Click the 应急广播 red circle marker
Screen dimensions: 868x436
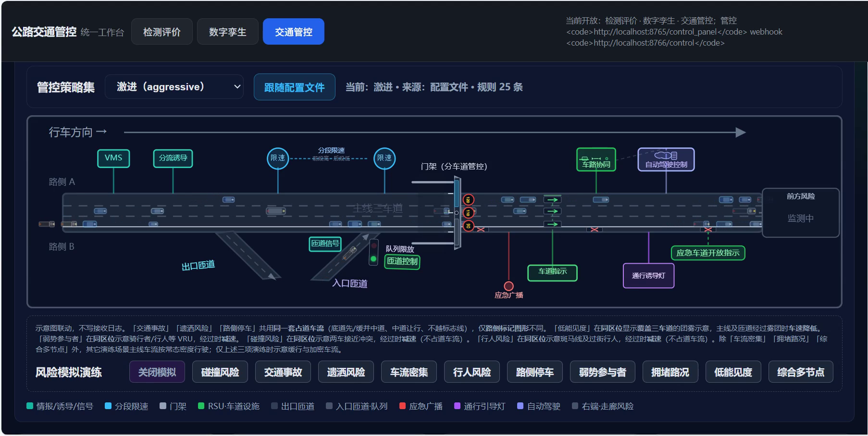click(x=508, y=286)
